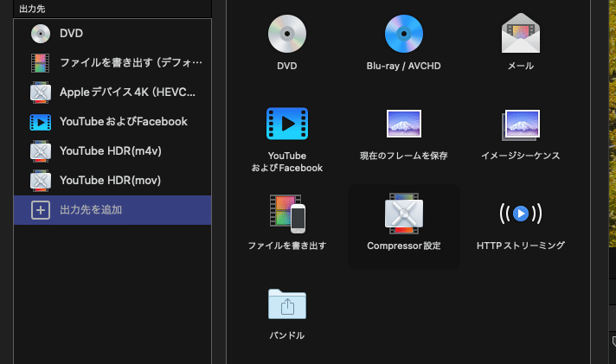Choose the 現在のフレームを保存 icon
This screenshot has width=616, height=364.
click(x=403, y=124)
